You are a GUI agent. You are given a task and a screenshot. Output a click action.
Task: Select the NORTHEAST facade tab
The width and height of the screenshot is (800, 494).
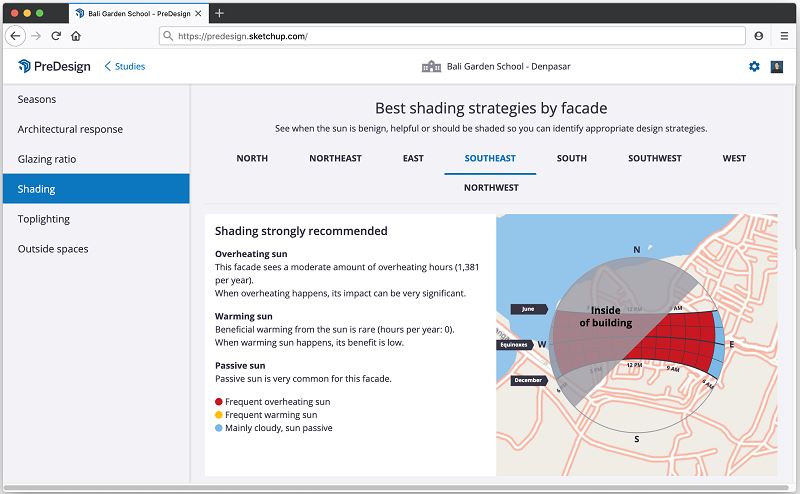(335, 158)
